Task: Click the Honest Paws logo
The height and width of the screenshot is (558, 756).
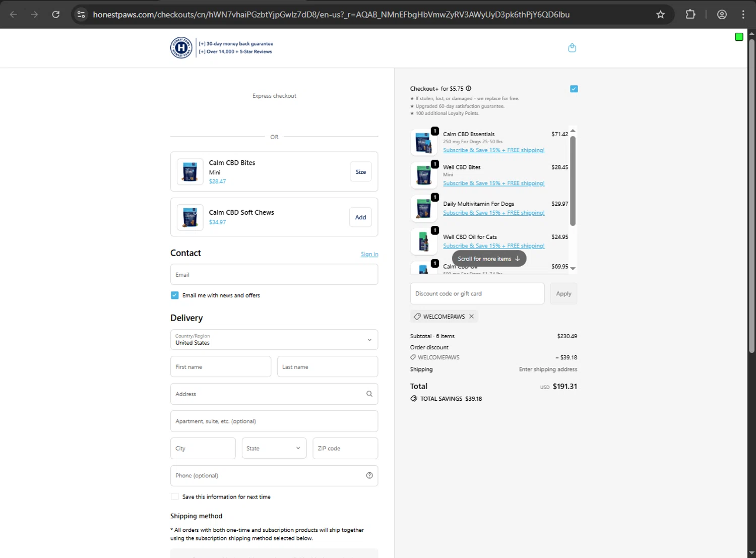Action: pos(181,48)
